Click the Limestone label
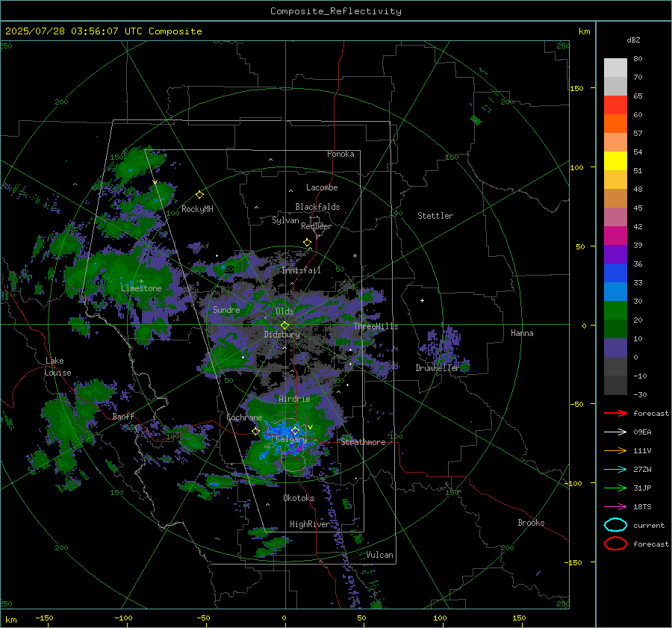Screen dimensions: 672x628 [141, 288]
